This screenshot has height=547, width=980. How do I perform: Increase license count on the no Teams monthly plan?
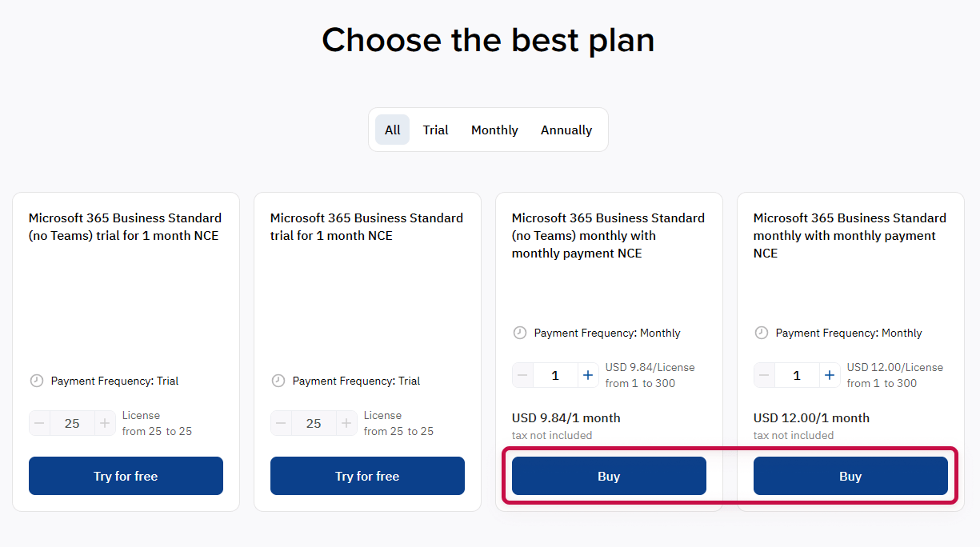[588, 374]
